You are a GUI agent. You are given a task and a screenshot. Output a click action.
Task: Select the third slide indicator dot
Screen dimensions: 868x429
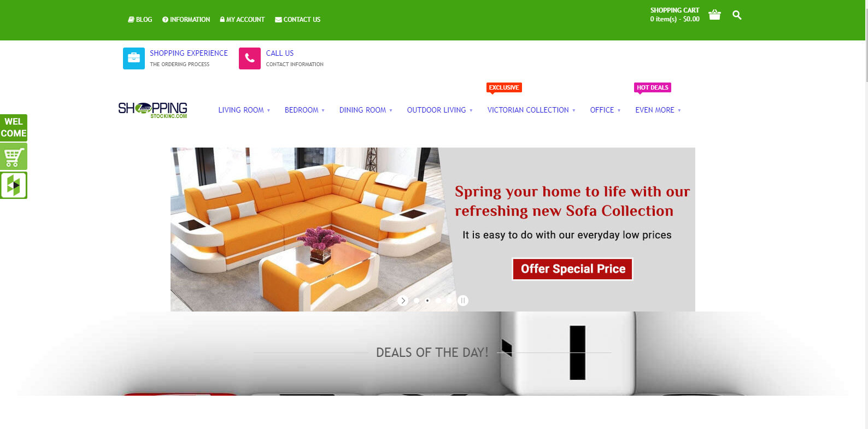438,301
